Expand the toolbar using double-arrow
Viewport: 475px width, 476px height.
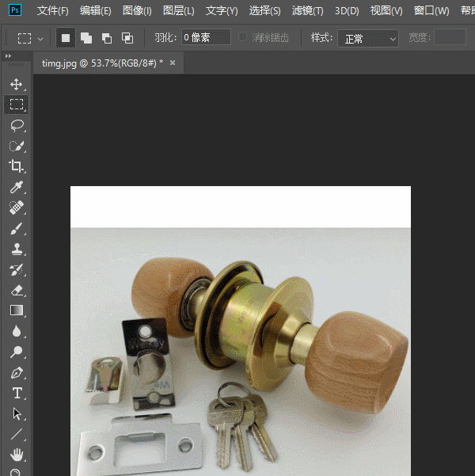click(8, 57)
